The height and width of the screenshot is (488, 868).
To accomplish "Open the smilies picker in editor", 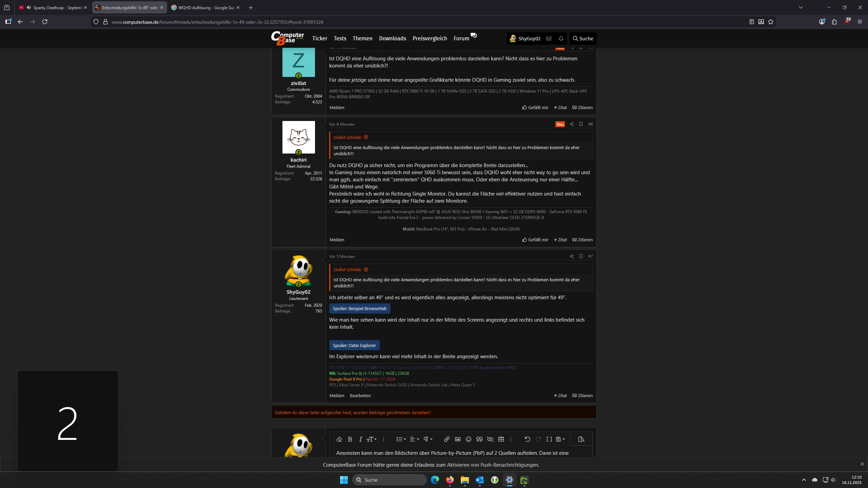I will click(468, 439).
